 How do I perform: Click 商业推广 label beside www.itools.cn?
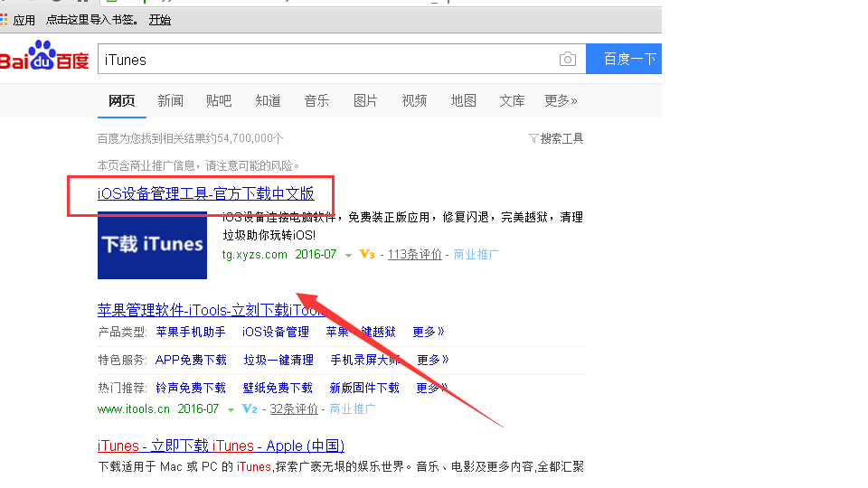[353, 408]
